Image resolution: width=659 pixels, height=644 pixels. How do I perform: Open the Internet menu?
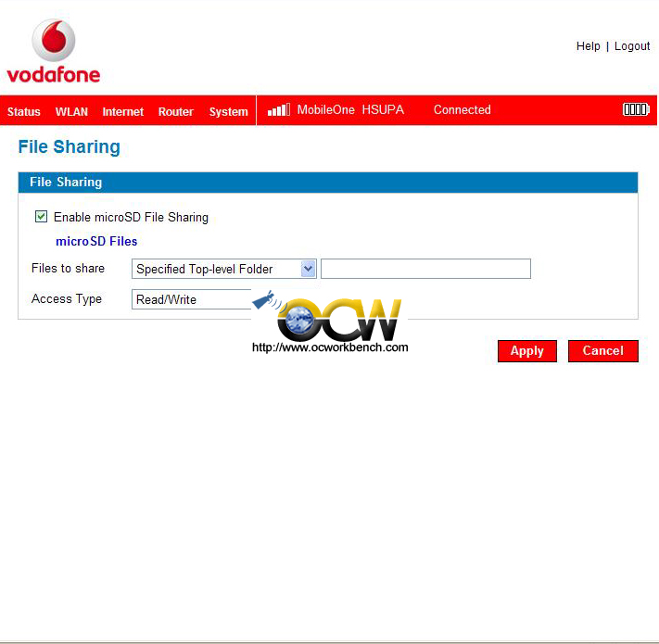click(122, 112)
